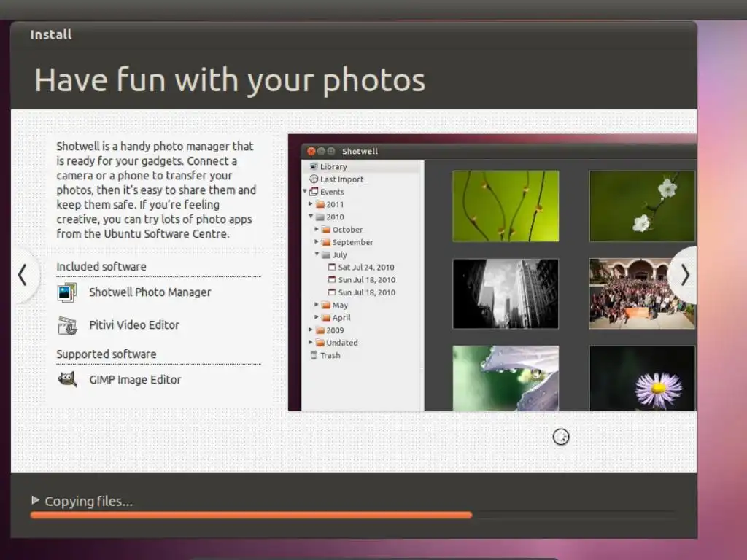The height and width of the screenshot is (560, 747).
Task: Collapse the 2010 folder arrow
Action: point(311,216)
